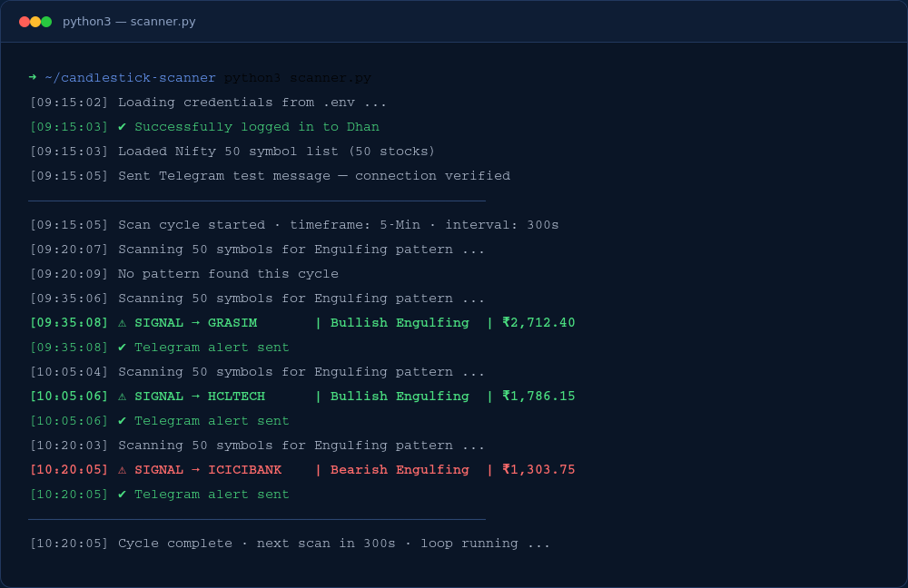
Task: Click the green prompt arrow
Action: pos(33,77)
